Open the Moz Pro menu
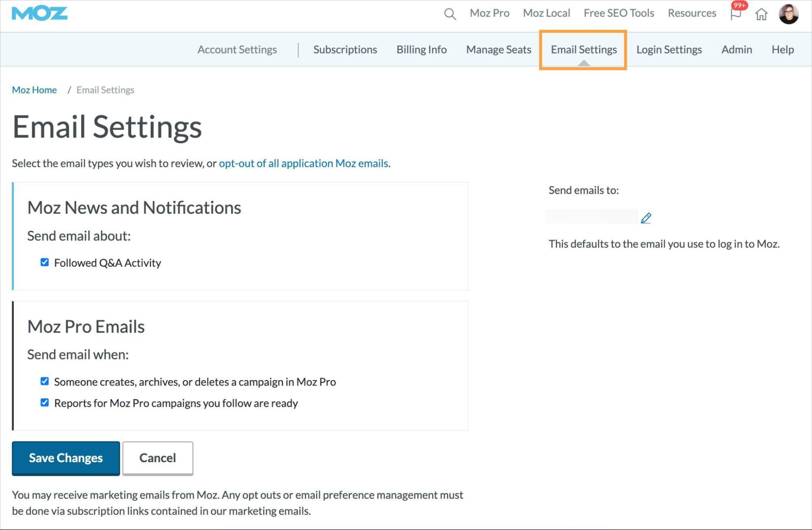 tap(489, 13)
